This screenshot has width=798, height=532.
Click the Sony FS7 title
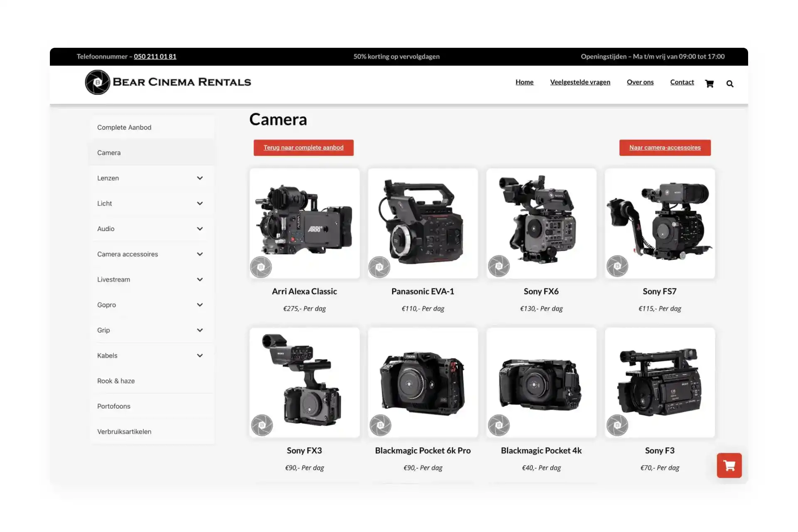(660, 291)
